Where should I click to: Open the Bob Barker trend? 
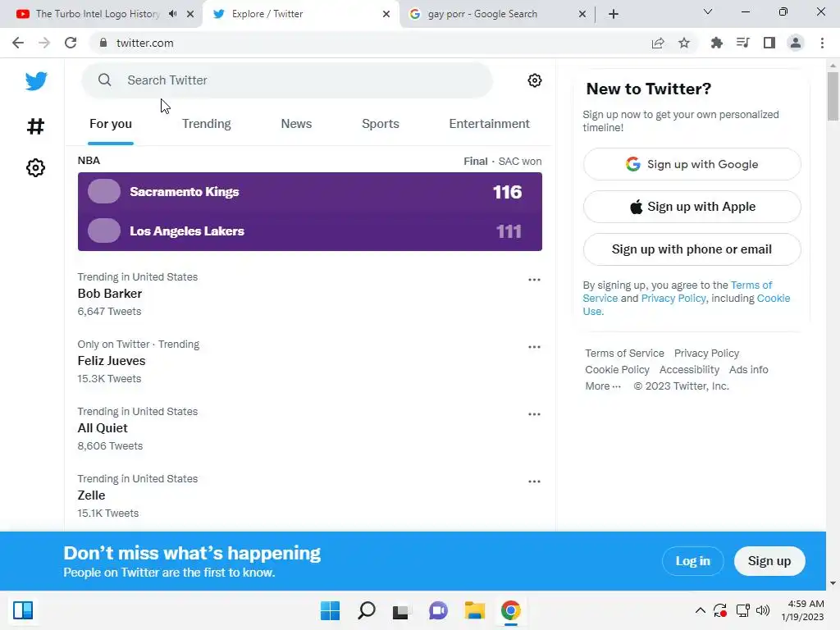pyautogui.click(x=309, y=294)
